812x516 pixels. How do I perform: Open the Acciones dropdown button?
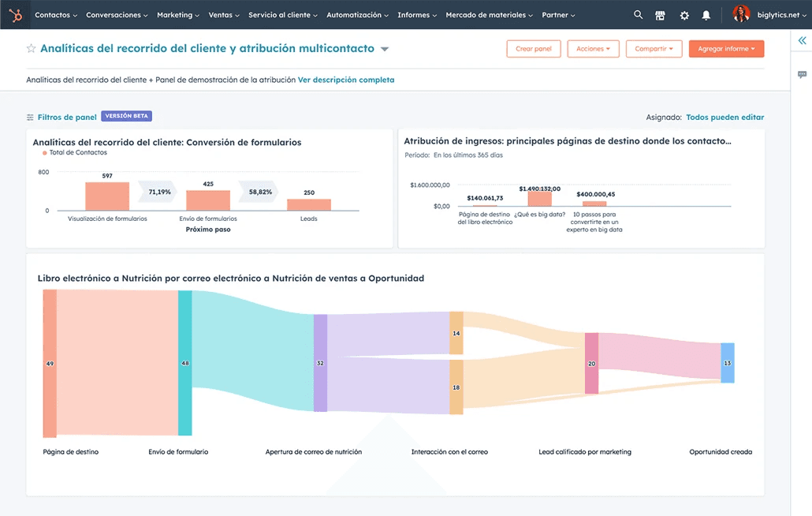tap(593, 49)
